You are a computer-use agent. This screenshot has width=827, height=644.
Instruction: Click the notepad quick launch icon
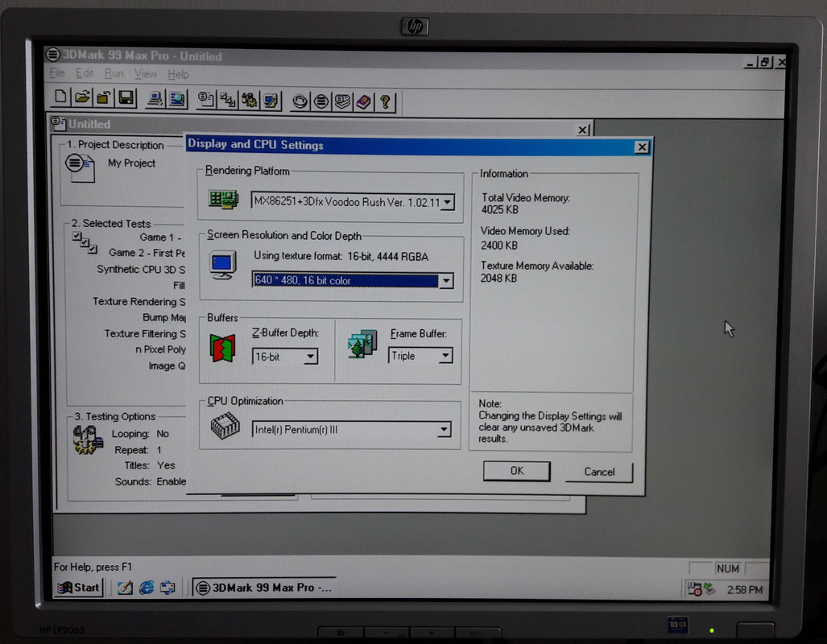click(x=125, y=587)
